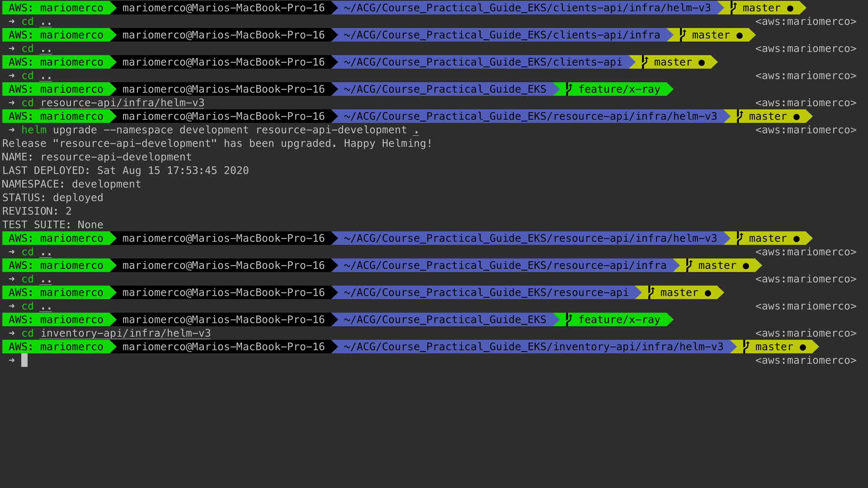Click the underlined inventory-api/infra/helm-v3 path
This screenshot has height=488, width=868.
click(125, 333)
